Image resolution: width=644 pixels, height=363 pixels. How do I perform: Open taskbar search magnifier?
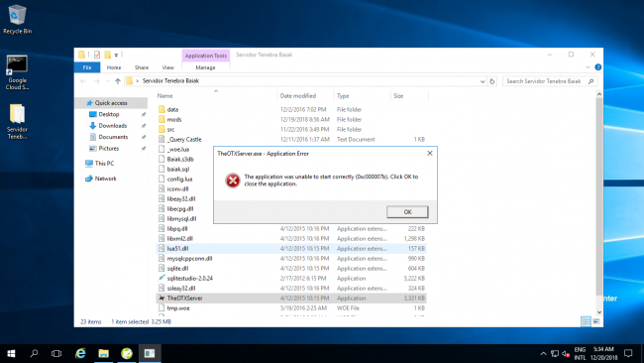[x=34, y=353]
